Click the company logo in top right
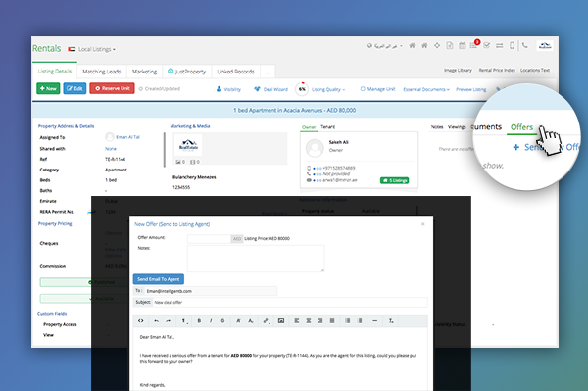 point(545,46)
